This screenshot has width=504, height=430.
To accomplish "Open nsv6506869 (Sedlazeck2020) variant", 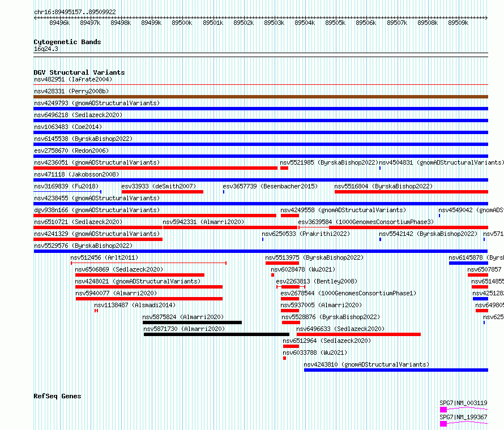I will [x=119, y=269].
